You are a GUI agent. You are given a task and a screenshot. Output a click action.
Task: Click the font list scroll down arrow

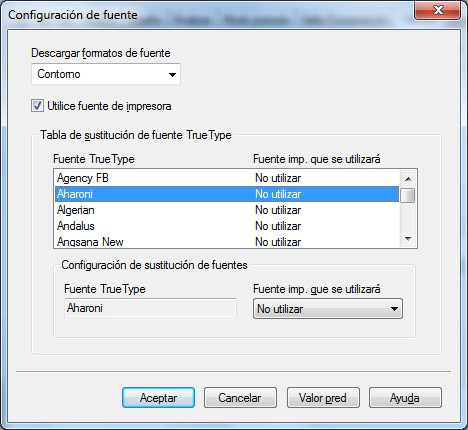point(408,239)
